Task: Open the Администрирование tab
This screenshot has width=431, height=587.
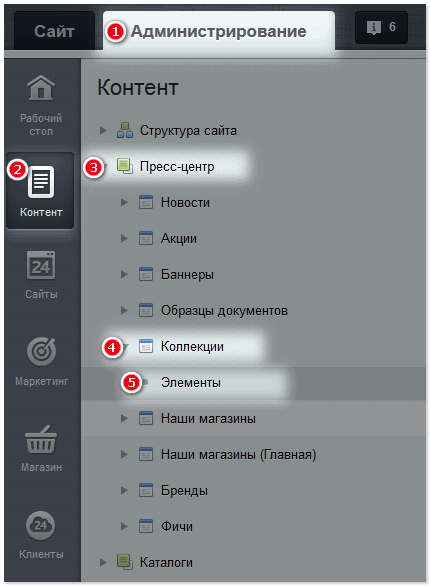Action: click(x=219, y=31)
